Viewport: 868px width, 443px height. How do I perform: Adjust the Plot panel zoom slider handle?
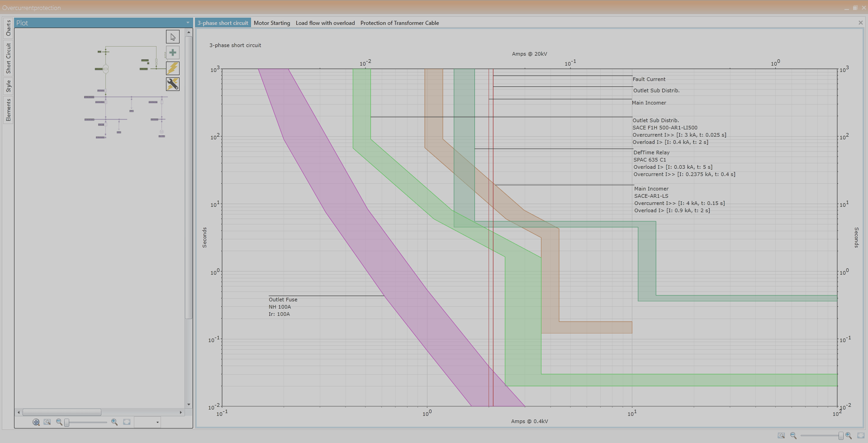pos(67,422)
